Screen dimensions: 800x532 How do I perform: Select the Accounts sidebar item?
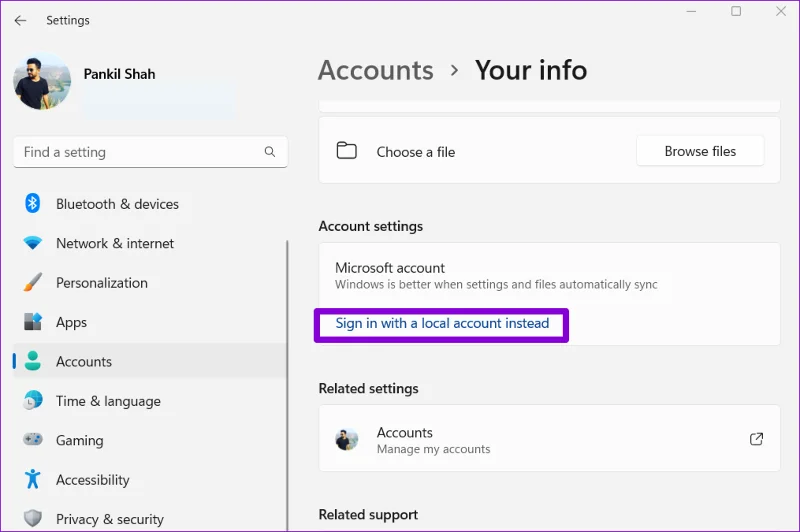pyautogui.click(x=149, y=361)
